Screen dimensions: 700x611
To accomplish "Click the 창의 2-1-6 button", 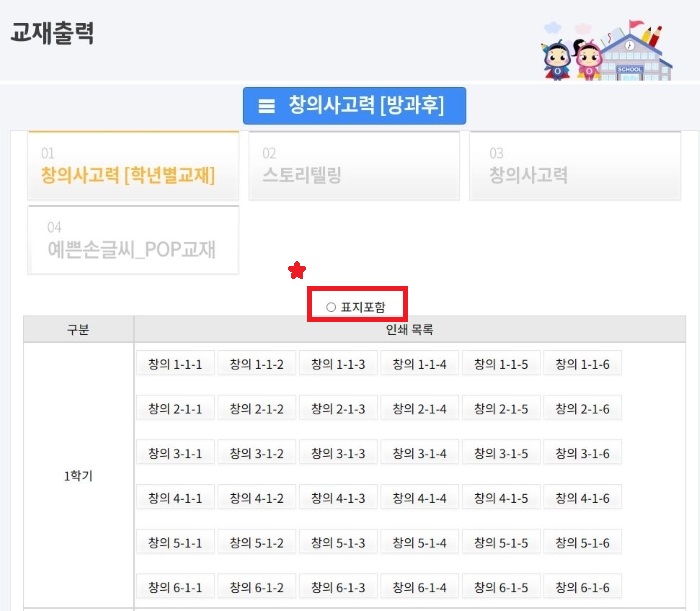I will tap(583, 408).
